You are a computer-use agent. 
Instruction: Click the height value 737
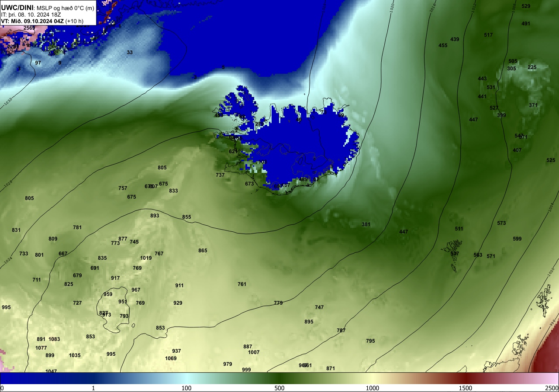click(x=220, y=175)
